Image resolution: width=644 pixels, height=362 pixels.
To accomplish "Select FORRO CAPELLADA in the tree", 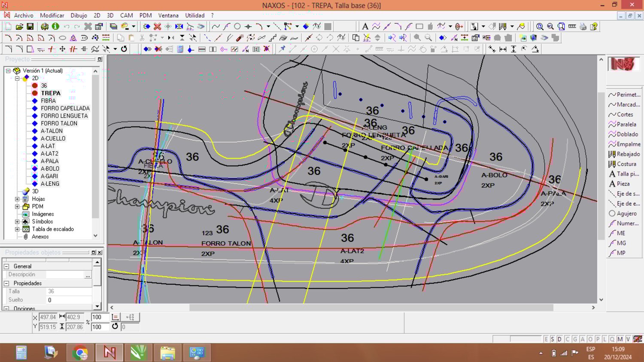I will point(65,108).
